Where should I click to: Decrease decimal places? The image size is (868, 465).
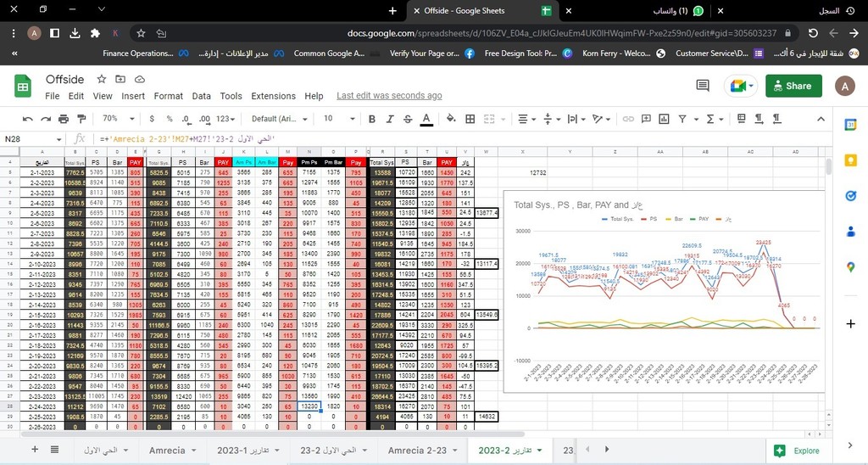[186, 119]
